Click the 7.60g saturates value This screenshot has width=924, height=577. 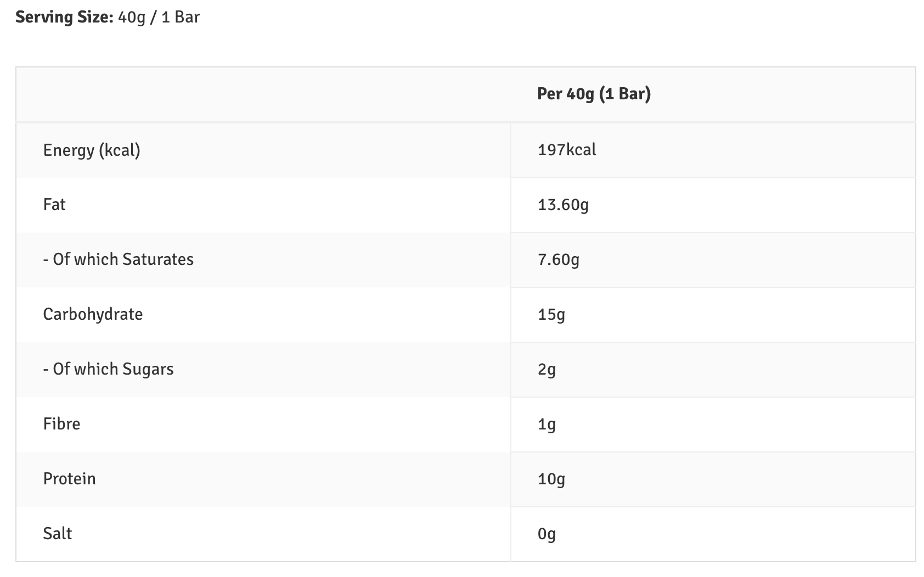(559, 259)
